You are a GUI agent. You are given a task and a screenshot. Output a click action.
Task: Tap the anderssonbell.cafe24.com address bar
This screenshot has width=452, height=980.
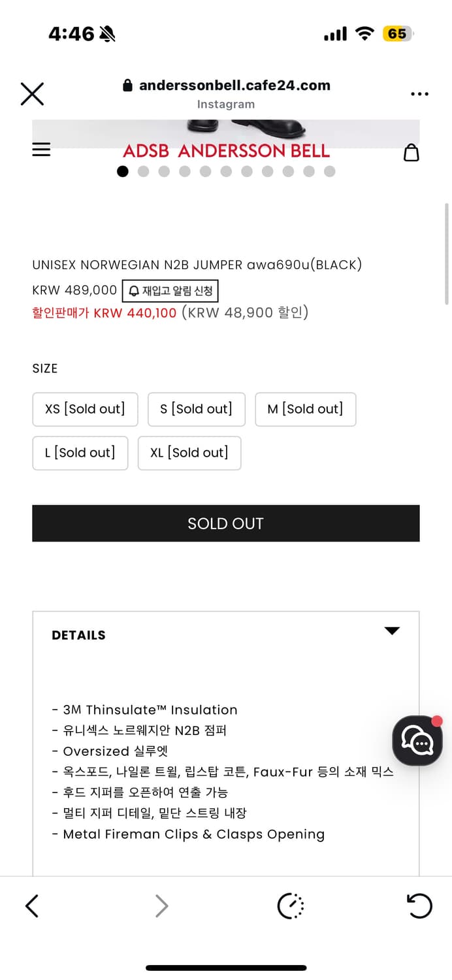coord(226,86)
